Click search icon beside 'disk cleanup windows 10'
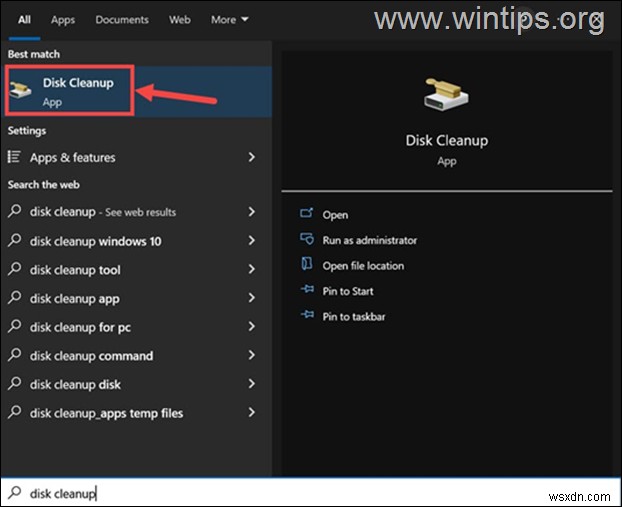 click(x=14, y=240)
